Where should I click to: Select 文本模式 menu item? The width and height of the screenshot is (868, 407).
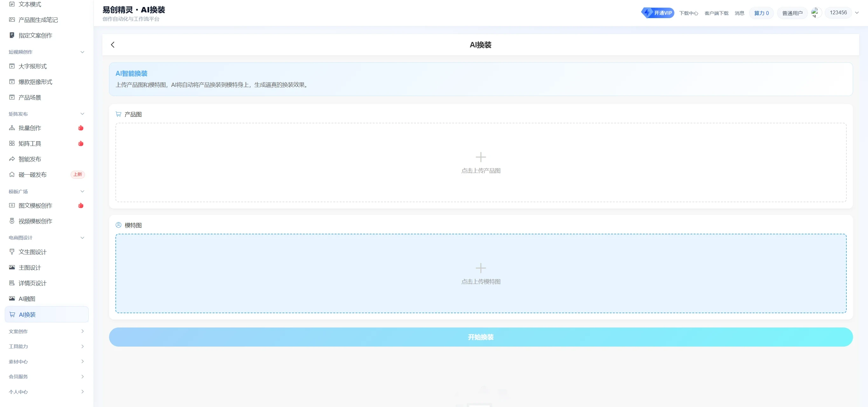pos(47,4)
